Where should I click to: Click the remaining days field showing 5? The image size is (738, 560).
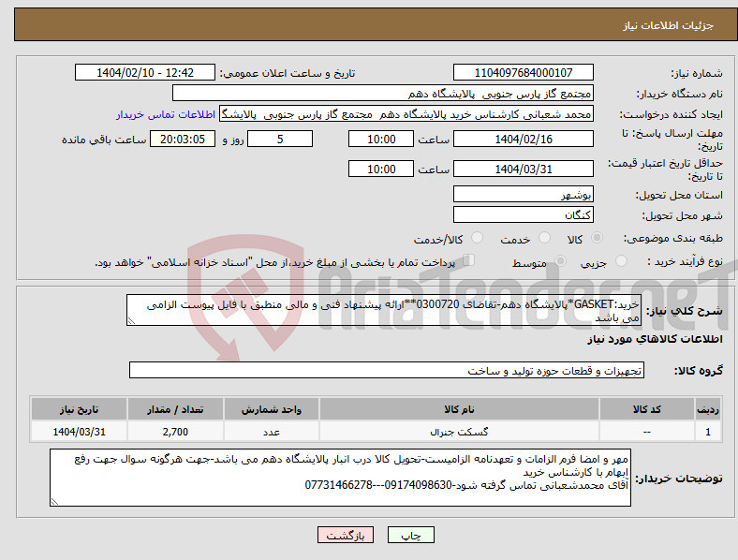(280, 139)
